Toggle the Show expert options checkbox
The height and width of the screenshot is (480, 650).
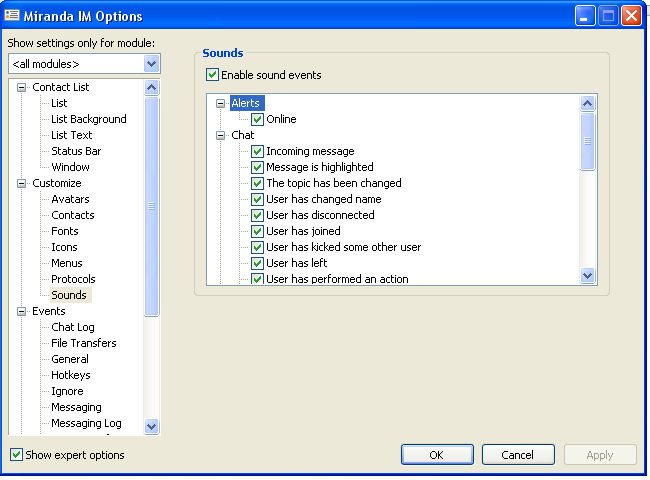[x=16, y=455]
